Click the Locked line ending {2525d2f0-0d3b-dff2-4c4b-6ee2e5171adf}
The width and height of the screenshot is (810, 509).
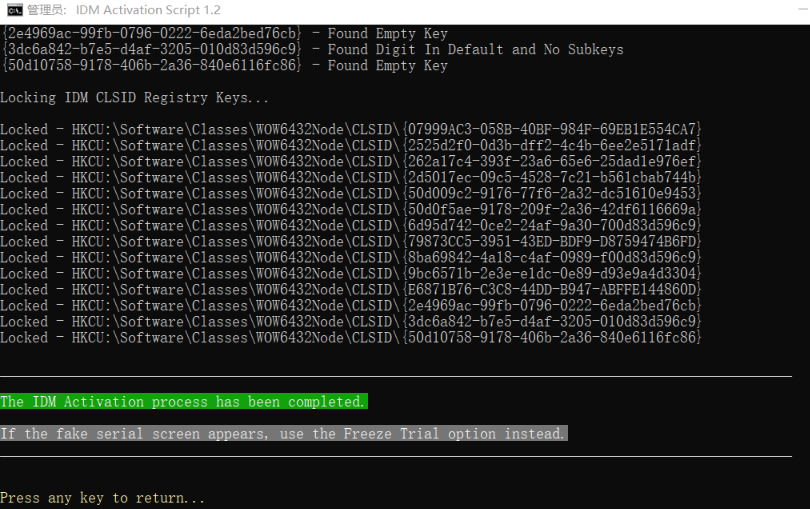click(x=351, y=145)
